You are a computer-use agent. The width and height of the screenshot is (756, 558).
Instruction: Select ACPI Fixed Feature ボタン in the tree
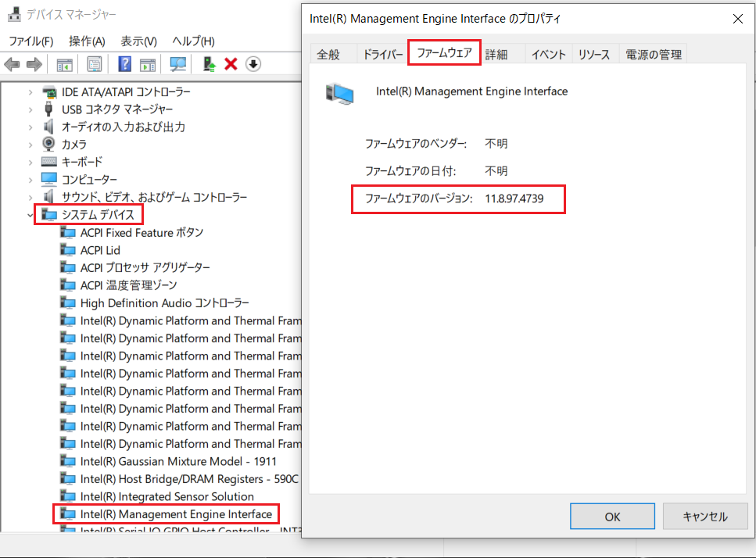click(x=142, y=233)
